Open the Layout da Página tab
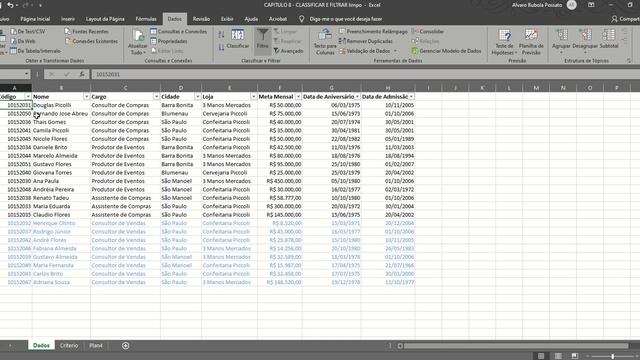 point(105,19)
